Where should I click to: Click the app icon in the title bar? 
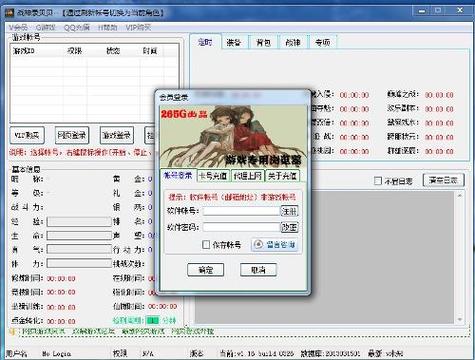pos(9,13)
